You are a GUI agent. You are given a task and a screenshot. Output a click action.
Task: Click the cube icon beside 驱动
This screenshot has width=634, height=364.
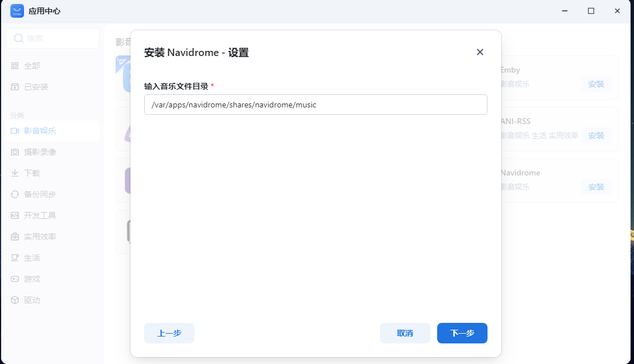click(15, 300)
